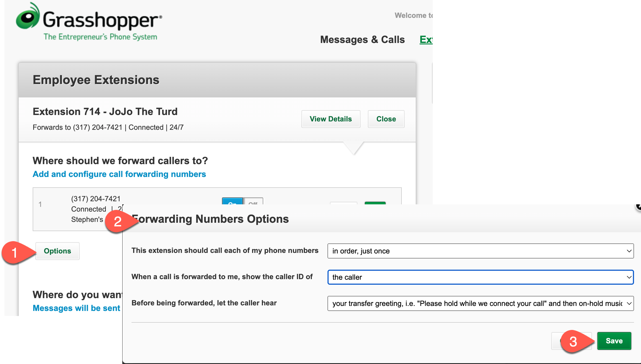Select forwarding number row (317) 204-7421
This screenshot has width=641, height=364.
point(95,199)
